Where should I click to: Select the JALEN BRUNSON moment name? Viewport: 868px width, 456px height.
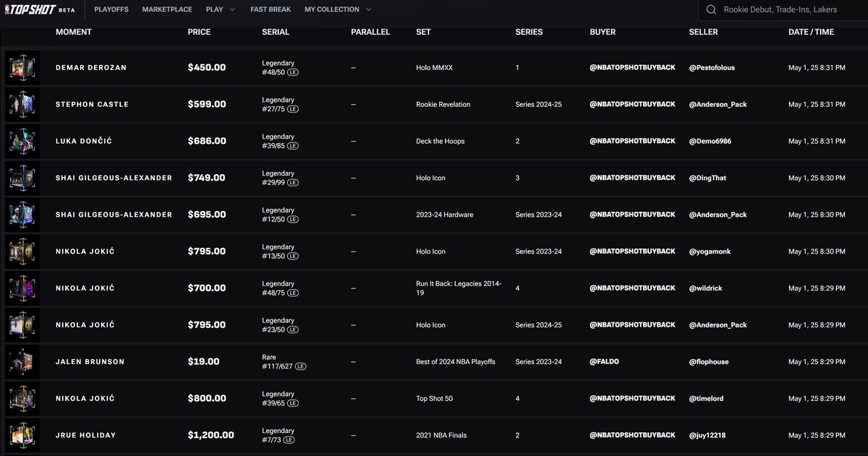(x=90, y=361)
